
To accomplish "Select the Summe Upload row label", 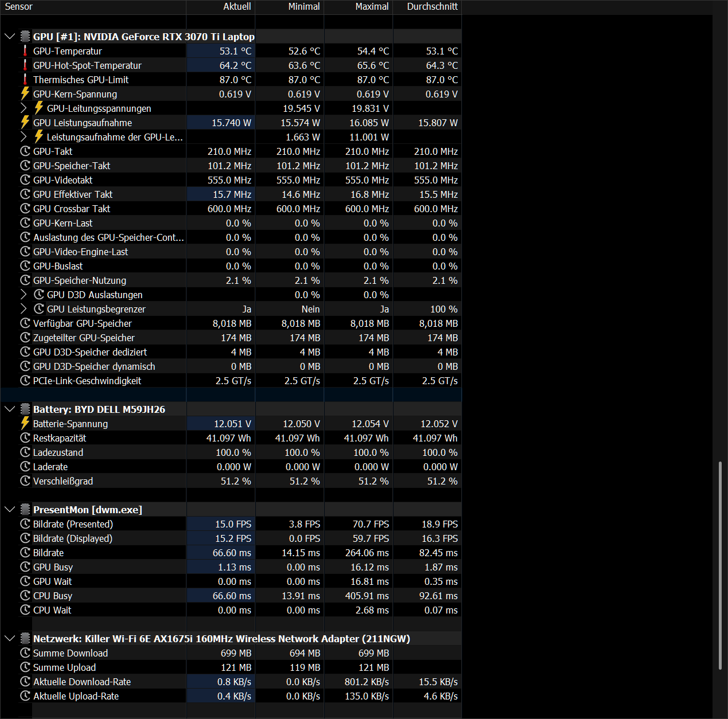I will point(64,667).
